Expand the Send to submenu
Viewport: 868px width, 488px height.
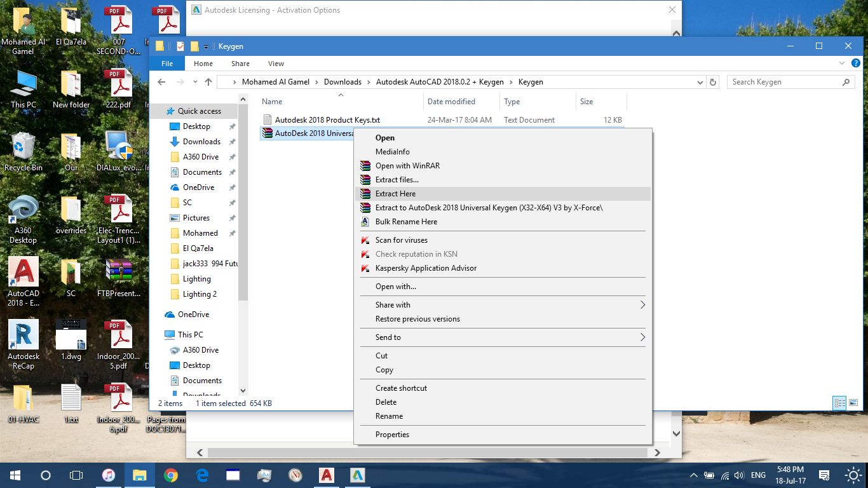[x=503, y=337]
